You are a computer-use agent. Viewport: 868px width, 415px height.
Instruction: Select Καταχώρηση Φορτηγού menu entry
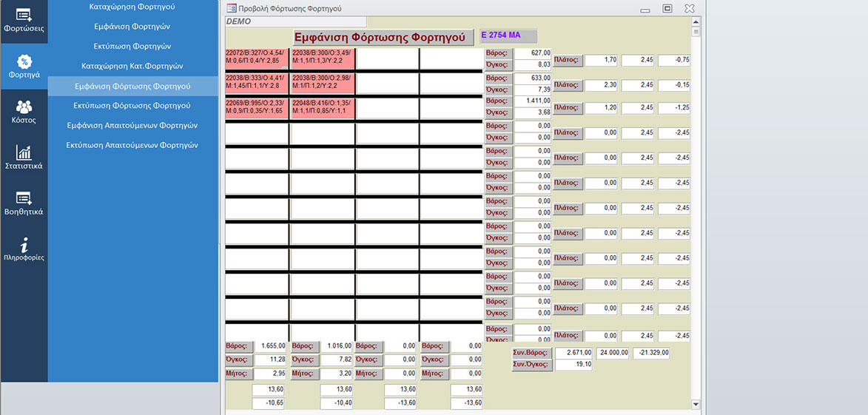[132, 6]
